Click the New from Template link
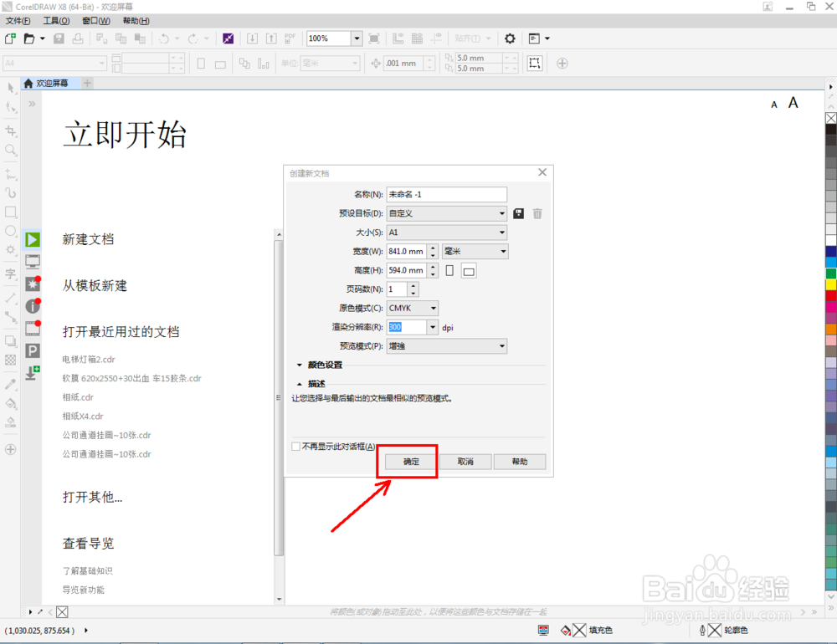The width and height of the screenshot is (837, 644). (x=95, y=285)
